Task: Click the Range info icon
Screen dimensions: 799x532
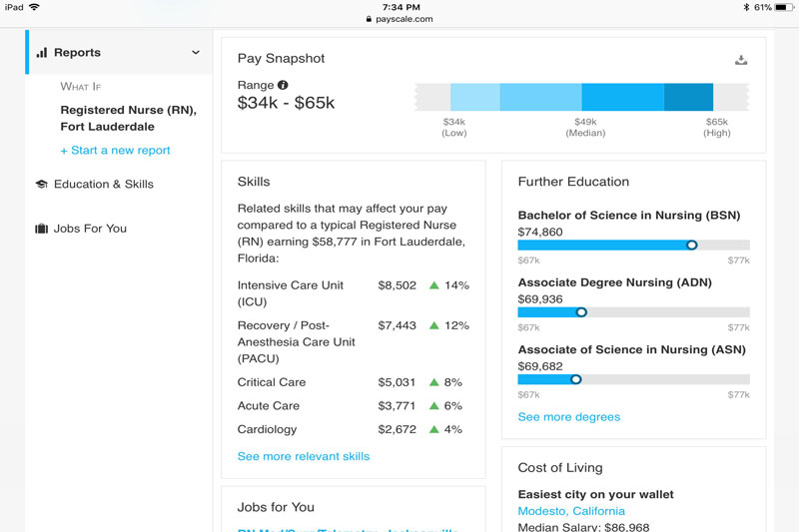Action: 283,86
